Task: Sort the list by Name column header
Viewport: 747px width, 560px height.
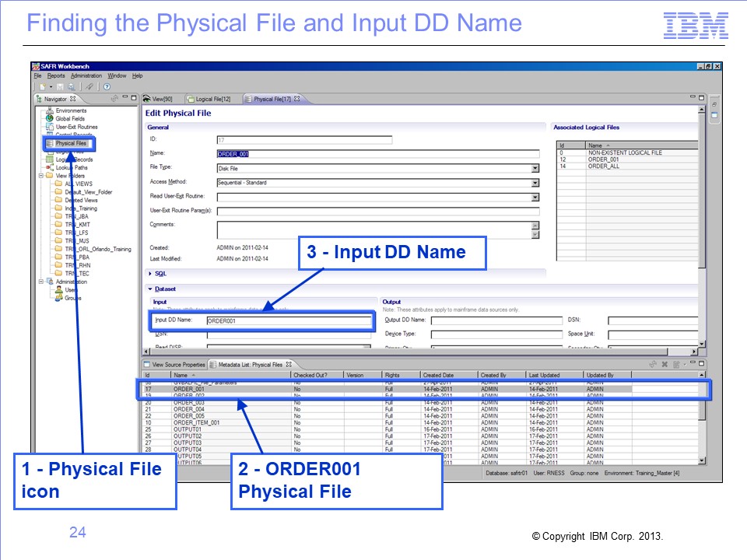Action: click(x=230, y=375)
